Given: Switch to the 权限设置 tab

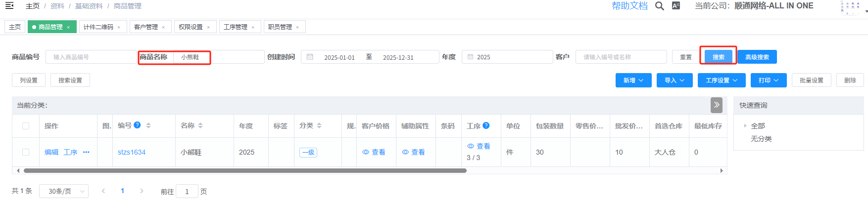Looking at the screenshot, I should (191, 27).
